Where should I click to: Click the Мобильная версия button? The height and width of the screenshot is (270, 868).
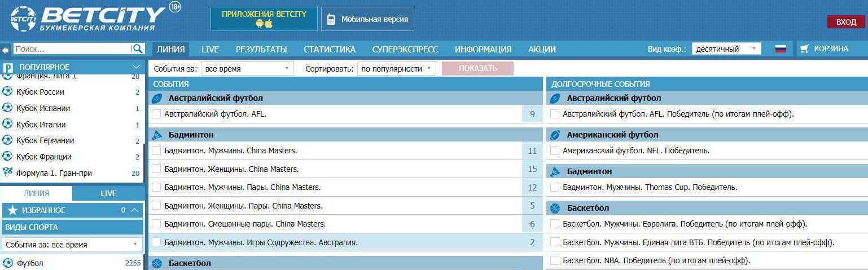coord(368,19)
